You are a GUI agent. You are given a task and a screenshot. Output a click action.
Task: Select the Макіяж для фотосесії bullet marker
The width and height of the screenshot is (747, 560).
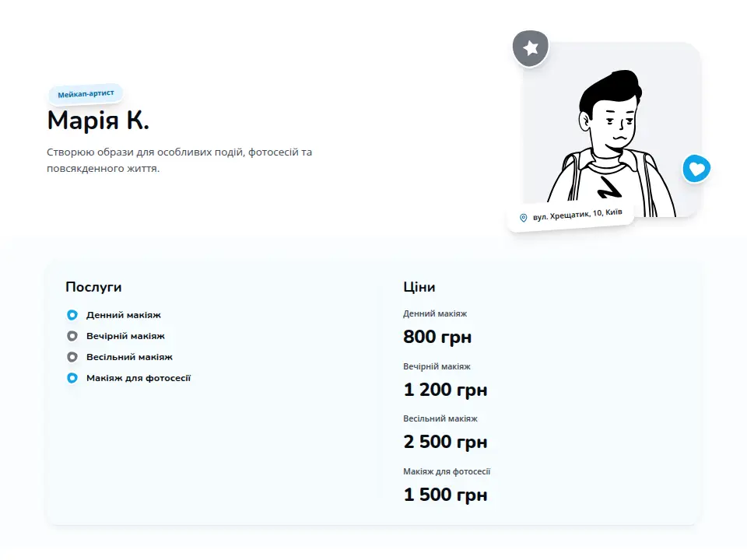coord(72,378)
